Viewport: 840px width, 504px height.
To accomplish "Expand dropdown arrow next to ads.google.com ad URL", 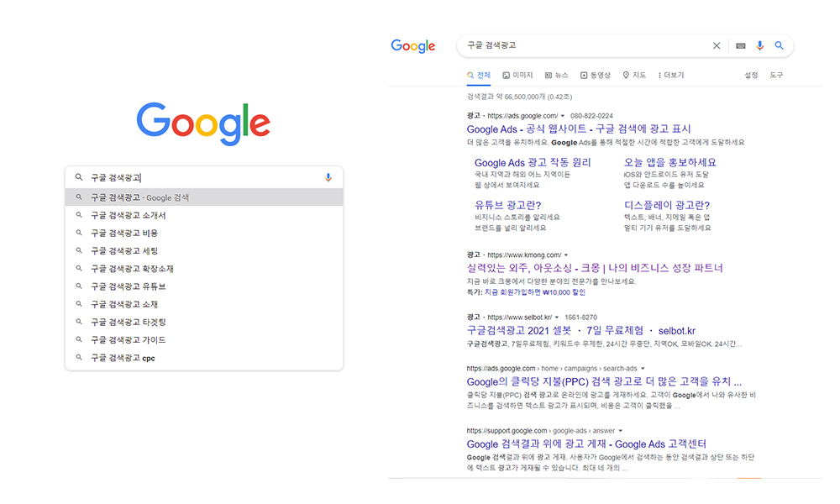I will coord(563,116).
